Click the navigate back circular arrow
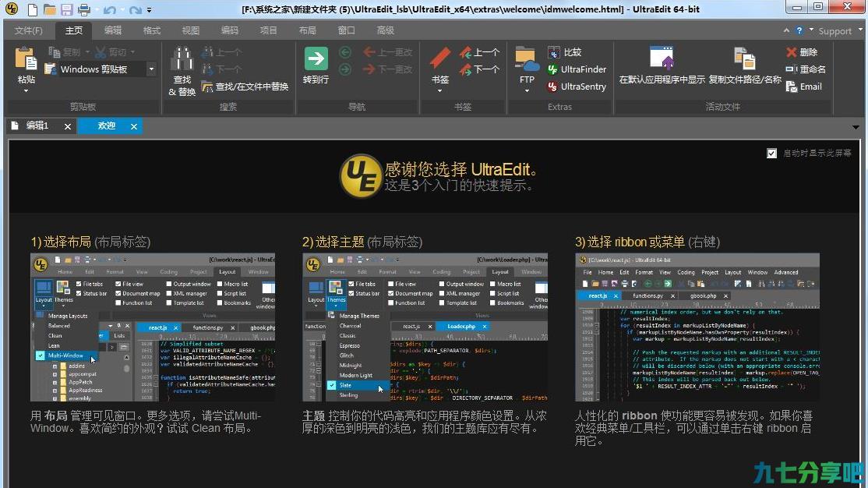The width and height of the screenshot is (868, 488). [345, 53]
